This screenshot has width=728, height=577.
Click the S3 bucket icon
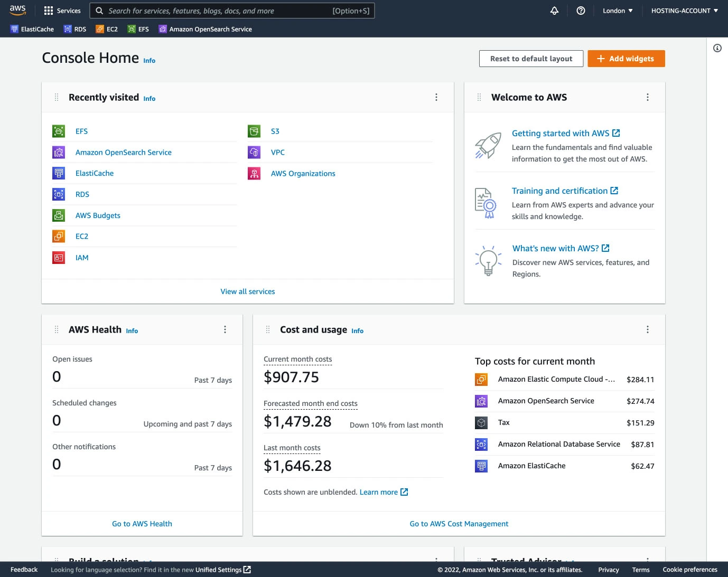tap(254, 131)
